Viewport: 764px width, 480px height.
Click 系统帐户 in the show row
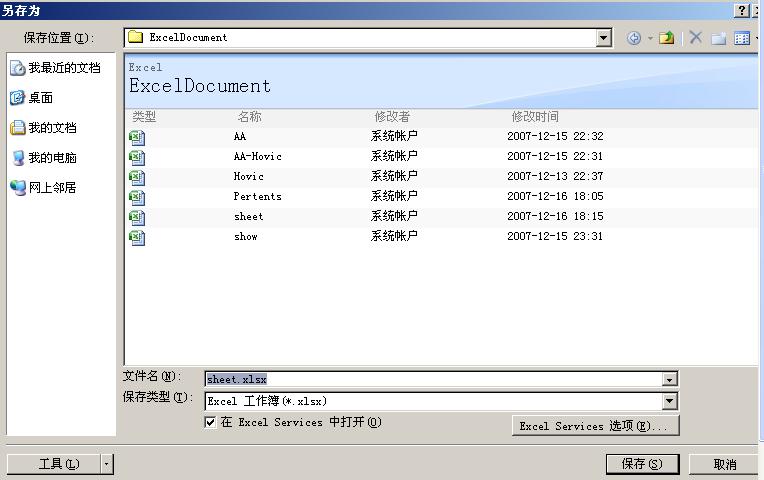point(394,236)
